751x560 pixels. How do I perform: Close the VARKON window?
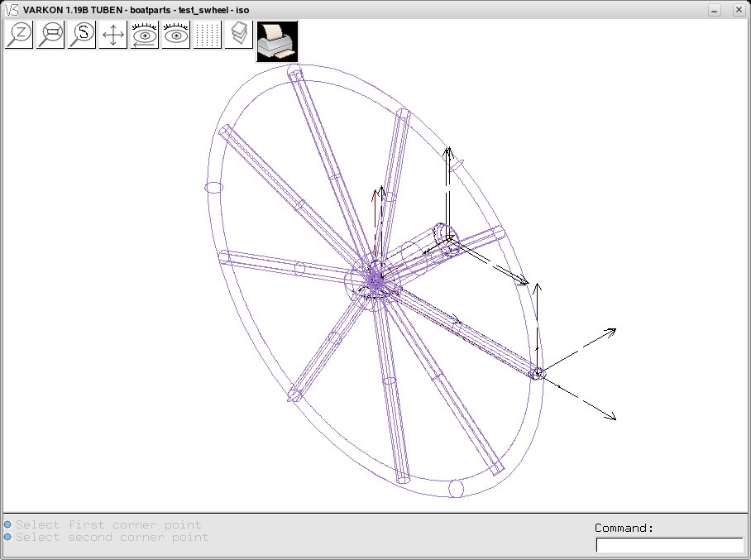pyautogui.click(x=739, y=10)
